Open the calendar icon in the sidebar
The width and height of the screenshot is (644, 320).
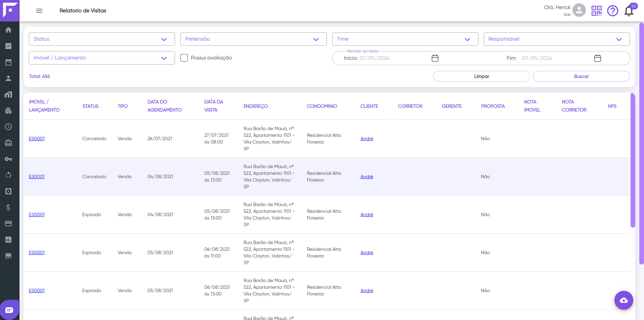[x=8, y=62]
